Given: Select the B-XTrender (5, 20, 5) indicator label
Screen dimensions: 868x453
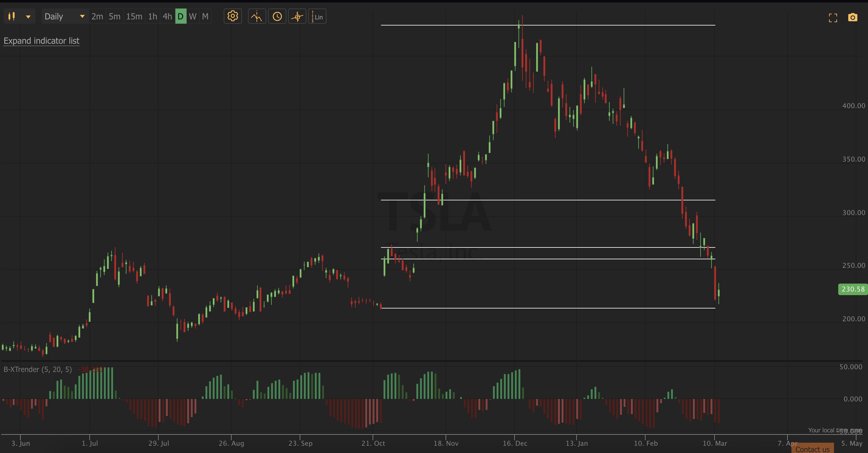Looking at the screenshot, I should click(38, 369).
